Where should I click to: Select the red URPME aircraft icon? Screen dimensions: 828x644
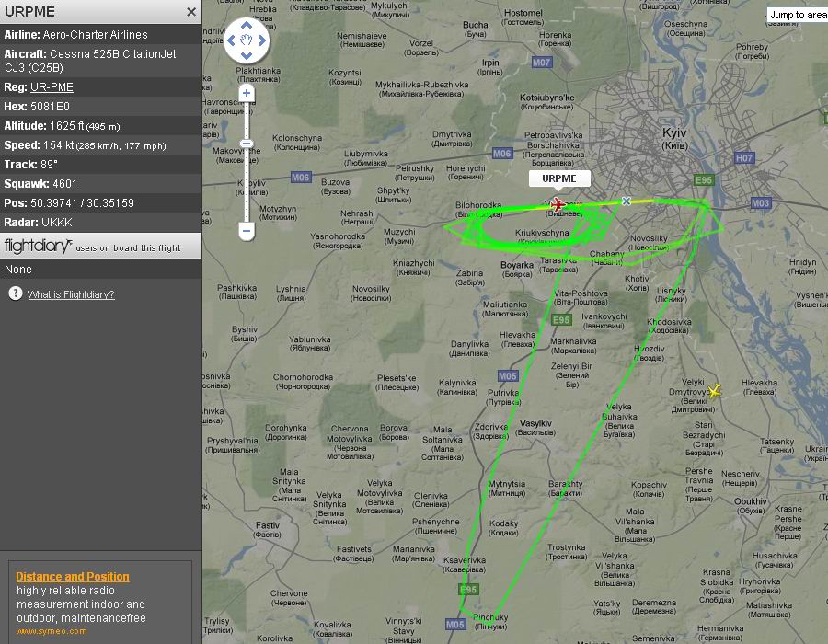tap(557, 203)
